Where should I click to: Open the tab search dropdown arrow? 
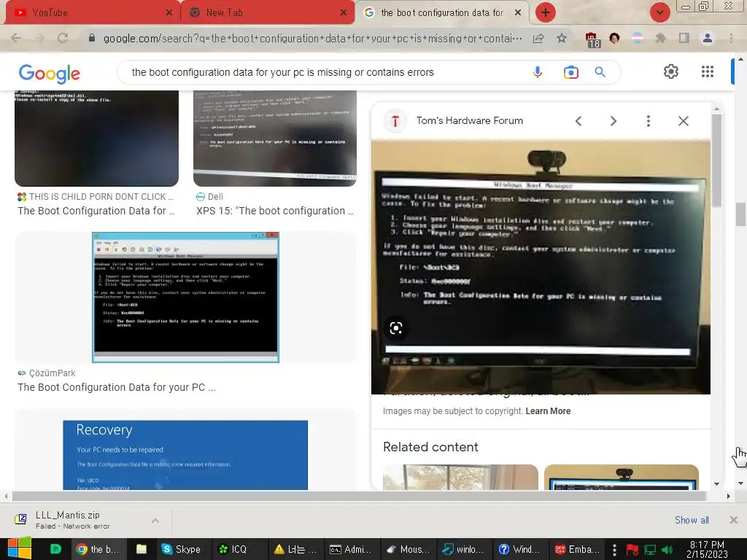pyautogui.click(x=659, y=12)
